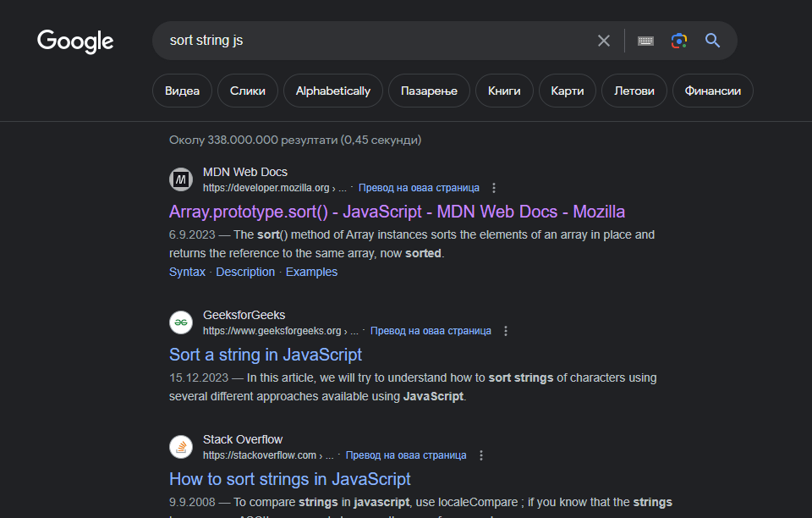Open more options for the MDN result
The height and width of the screenshot is (518, 812).
(x=493, y=188)
